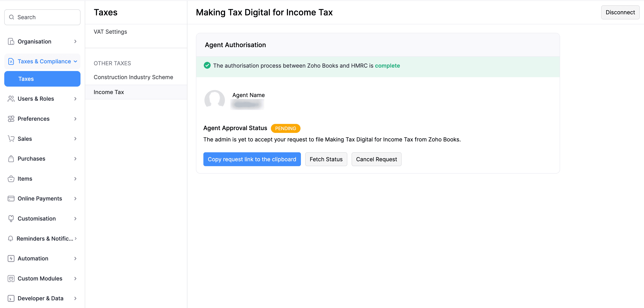Click the Purchases bag icon
This screenshot has width=644, height=308.
11,159
